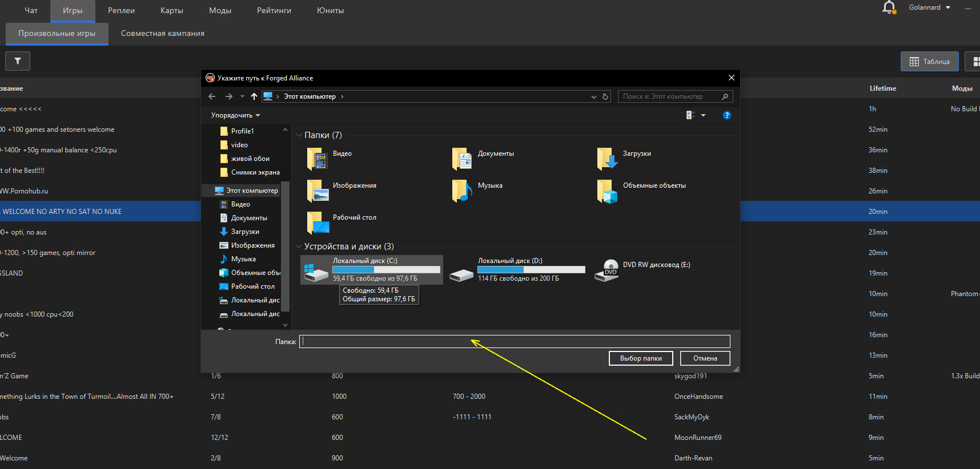
Task: Open the recent locations dropdown arrow
Action: click(242, 96)
